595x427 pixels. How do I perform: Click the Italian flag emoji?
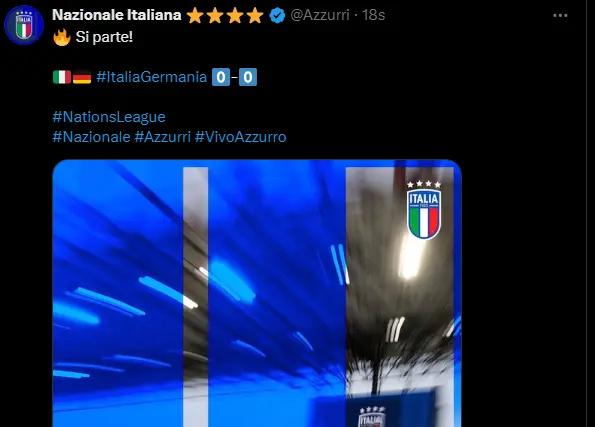[x=62, y=77]
